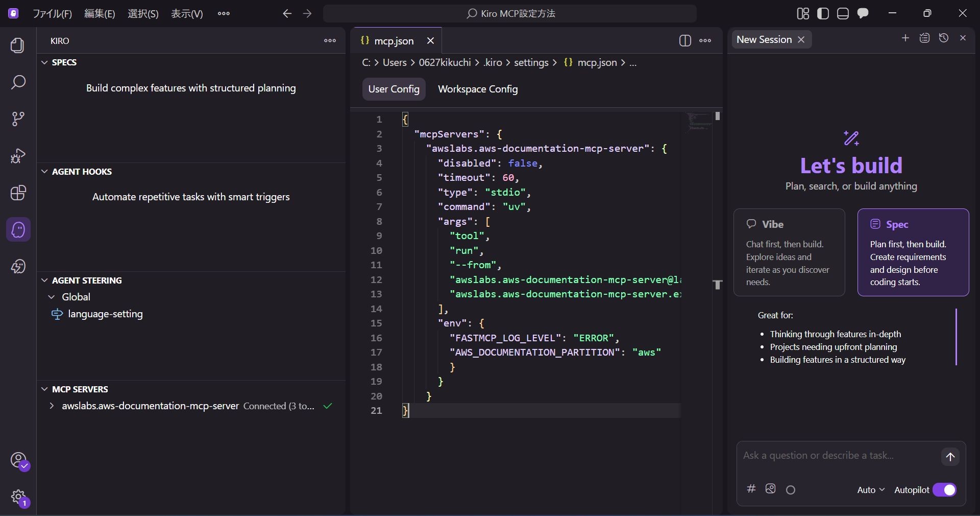Viewport: 980px width, 516px height.
Task: Open chat session history icon
Action: click(x=944, y=38)
